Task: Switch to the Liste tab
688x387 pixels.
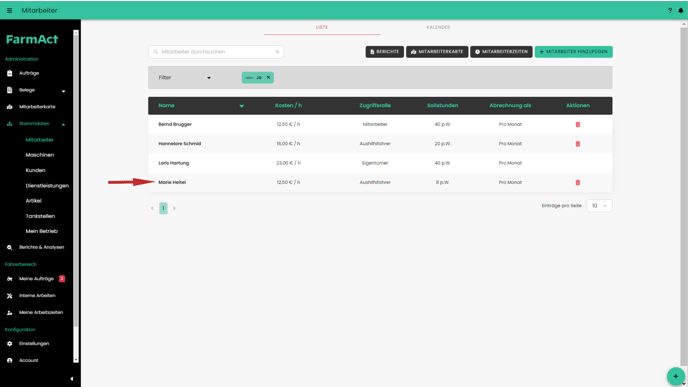Action: pyautogui.click(x=322, y=27)
